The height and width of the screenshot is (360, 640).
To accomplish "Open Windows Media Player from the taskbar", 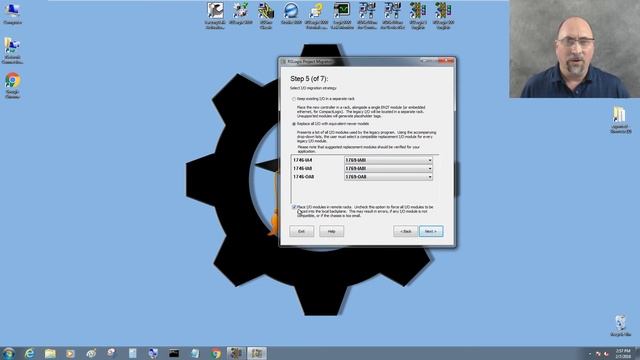I will [71, 353].
